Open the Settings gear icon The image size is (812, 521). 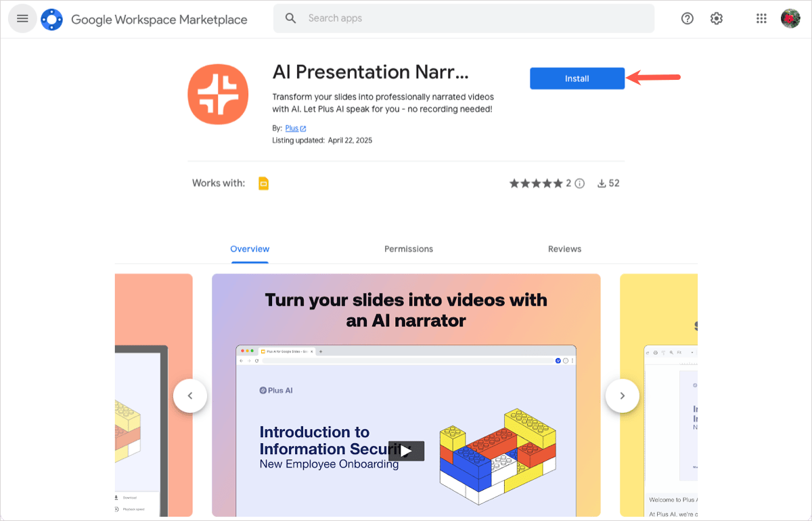coord(717,19)
